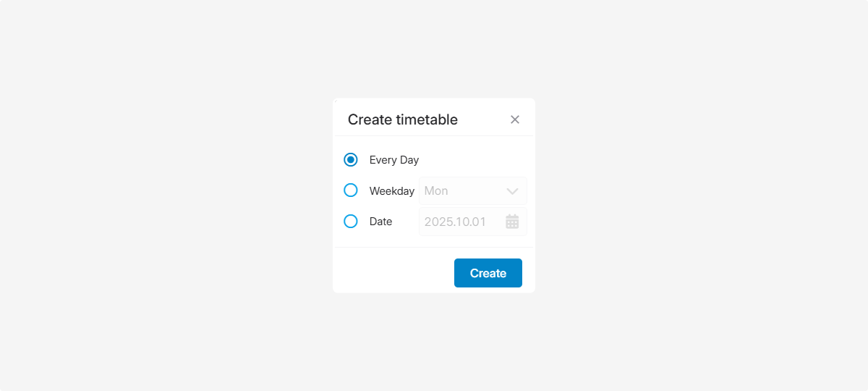The height and width of the screenshot is (391, 868).
Task: Submit the timetable with Create
Action: (488, 273)
